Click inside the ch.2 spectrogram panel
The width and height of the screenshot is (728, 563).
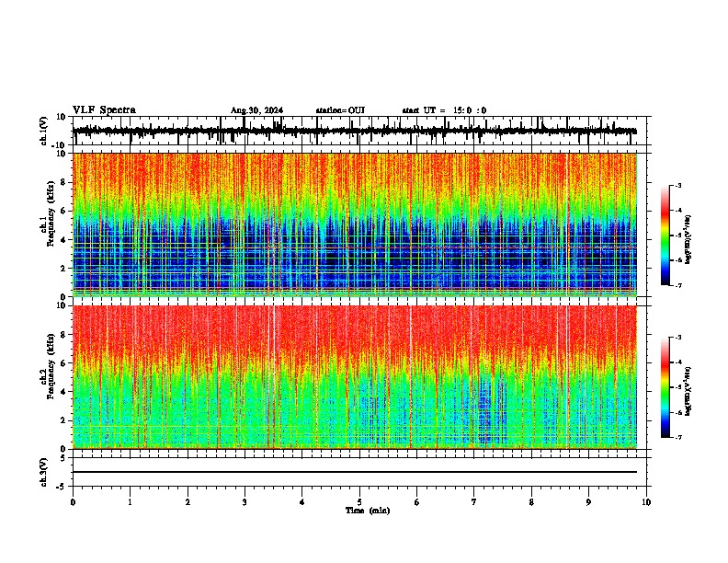[355, 377]
